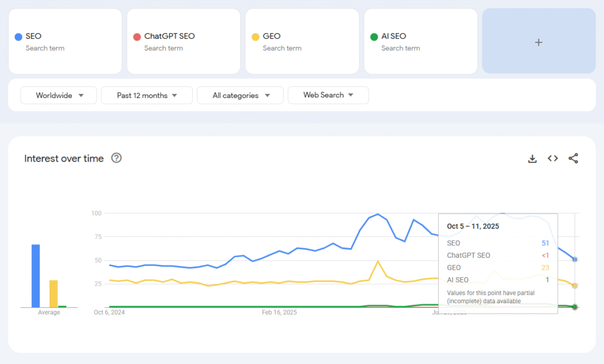Edit the GEO search term card
The image size is (604, 364).
point(302,41)
